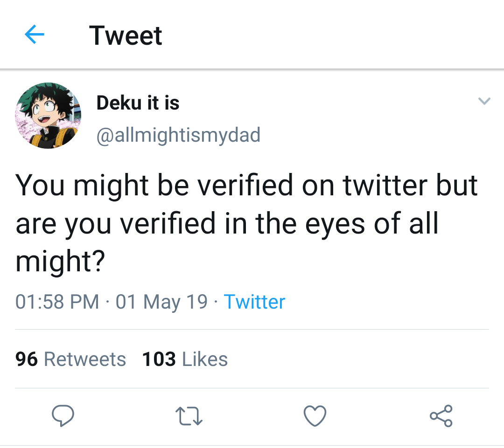This screenshot has width=504, height=448.
Task: Open the blue Twitter source link
Action: [x=255, y=302]
